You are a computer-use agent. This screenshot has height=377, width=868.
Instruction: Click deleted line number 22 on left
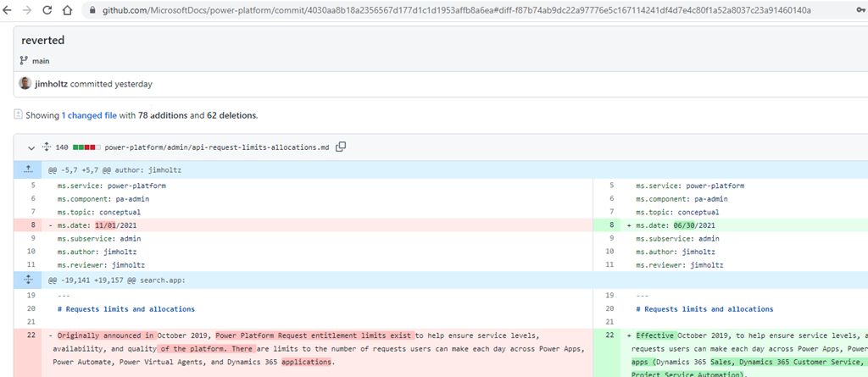click(x=31, y=335)
